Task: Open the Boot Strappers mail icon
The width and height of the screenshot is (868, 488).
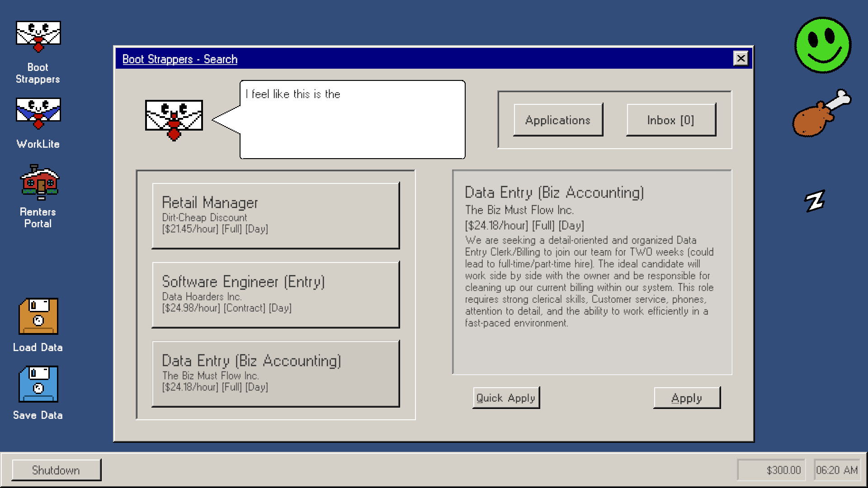Action: pyautogui.click(x=38, y=36)
